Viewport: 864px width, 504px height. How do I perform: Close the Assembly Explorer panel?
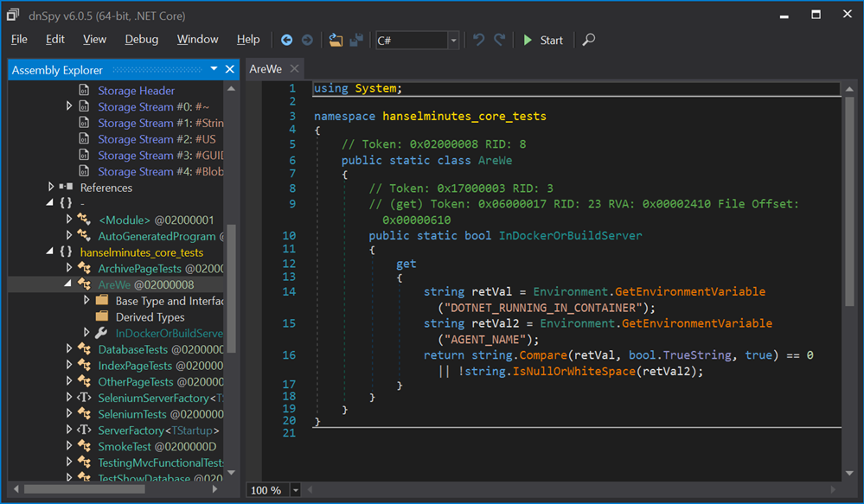coord(230,69)
